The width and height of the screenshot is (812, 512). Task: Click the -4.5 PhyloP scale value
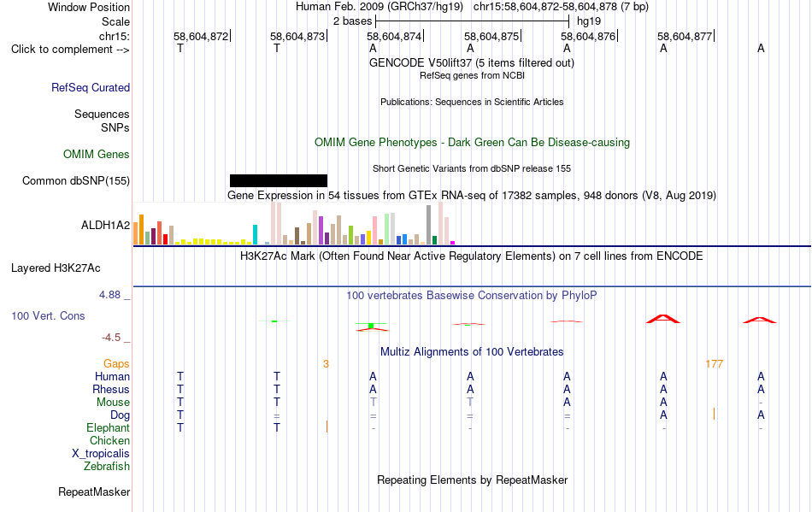pyautogui.click(x=111, y=338)
